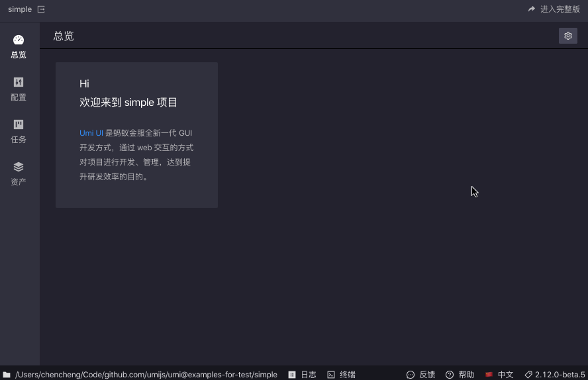
Task: Click the simple project name in title bar
Action: (x=20, y=9)
